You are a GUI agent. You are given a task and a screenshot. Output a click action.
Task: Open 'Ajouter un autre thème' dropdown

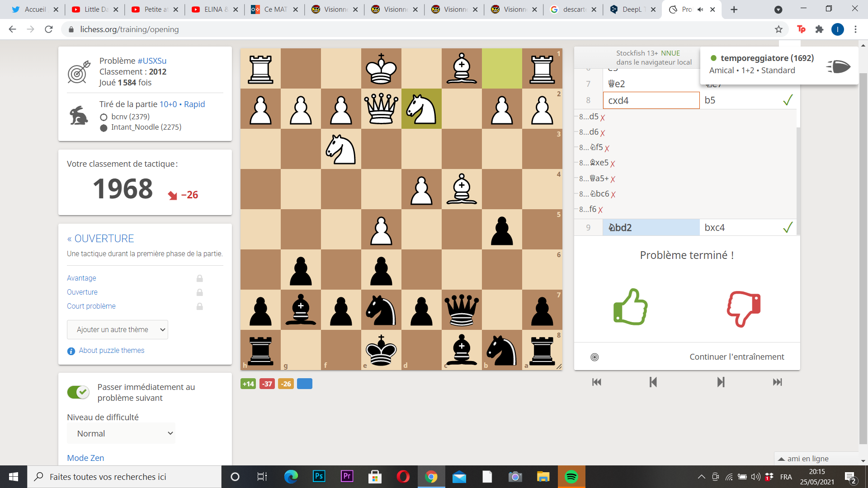pyautogui.click(x=118, y=330)
